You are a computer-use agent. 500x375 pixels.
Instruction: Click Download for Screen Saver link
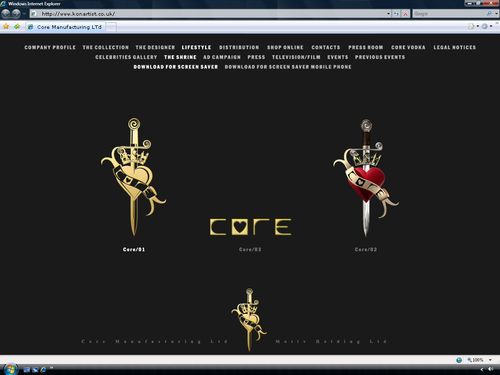point(176,67)
